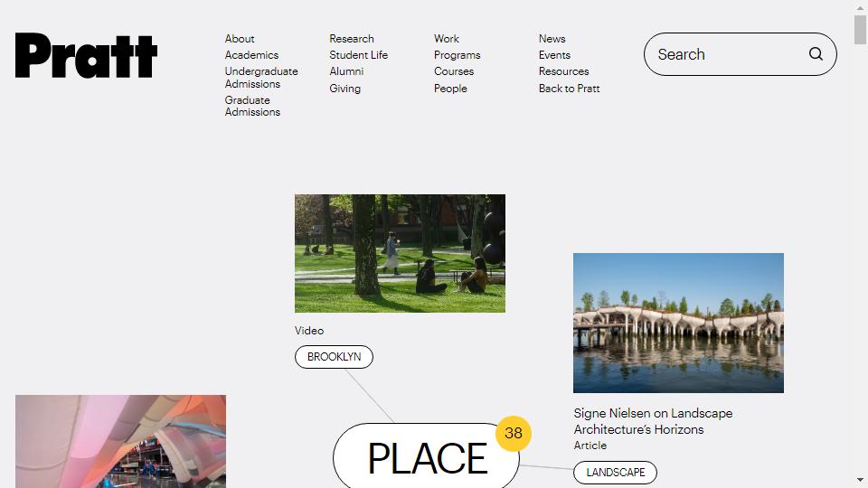The height and width of the screenshot is (488, 868).
Task: Click the magnifying glass search icon
Action: pyautogui.click(x=816, y=54)
